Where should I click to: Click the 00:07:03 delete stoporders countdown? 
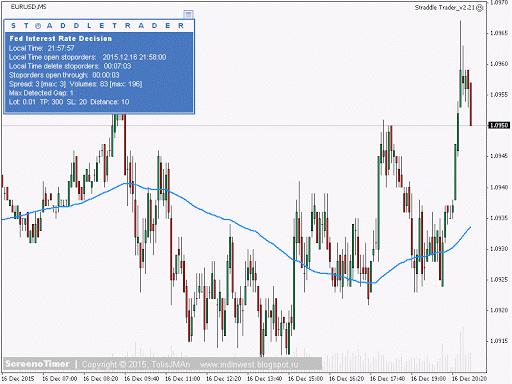[x=117, y=66]
